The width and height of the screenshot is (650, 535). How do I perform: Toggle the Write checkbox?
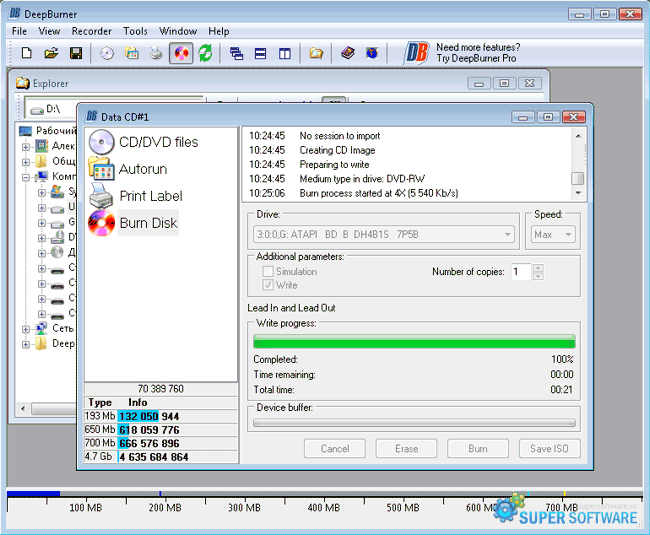[x=268, y=285]
